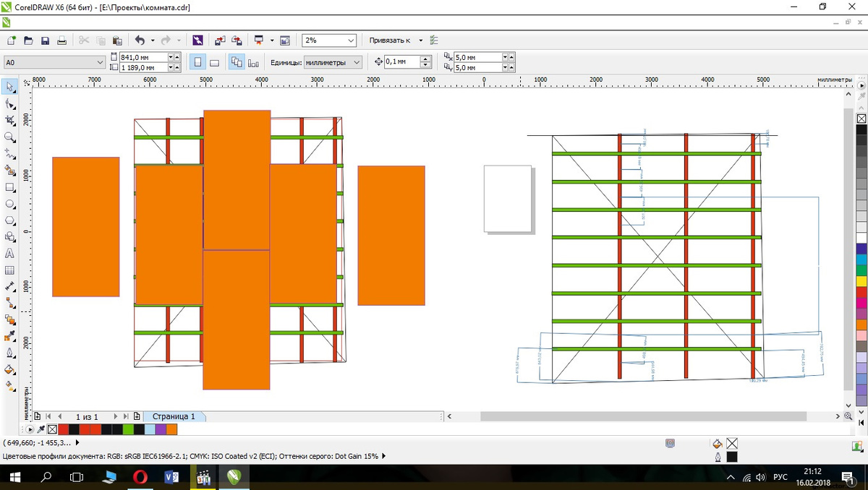Screen dimensions: 868x490
Task: Pick the green swatch in document palette
Action: click(x=128, y=429)
